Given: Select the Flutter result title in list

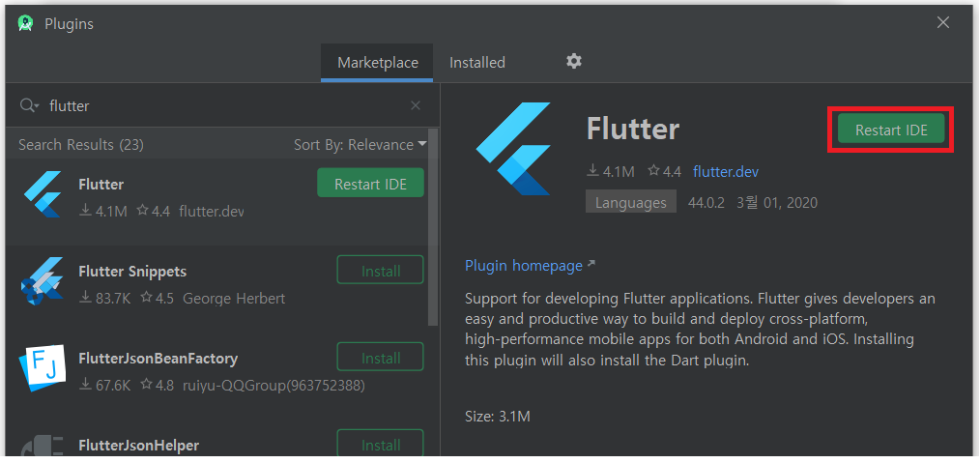Looking at the screenshot, I should click(101, 185).
